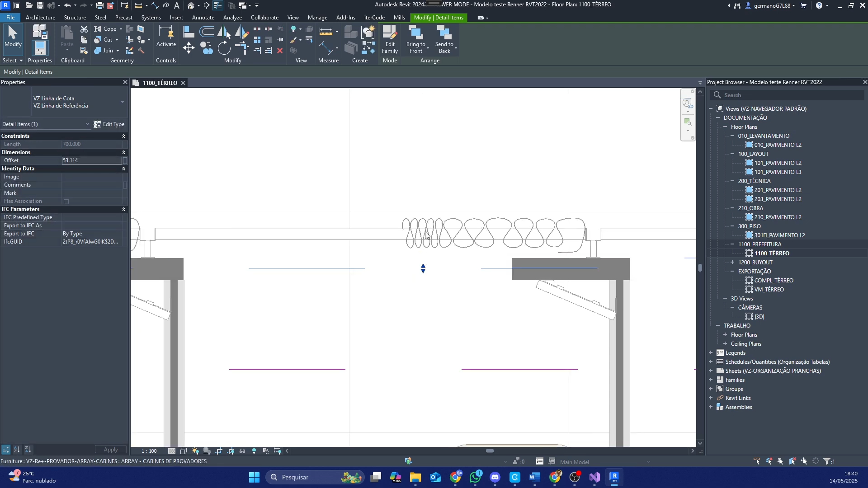Expand Ceiling Plans under TRABALHO

click(725, 344)
